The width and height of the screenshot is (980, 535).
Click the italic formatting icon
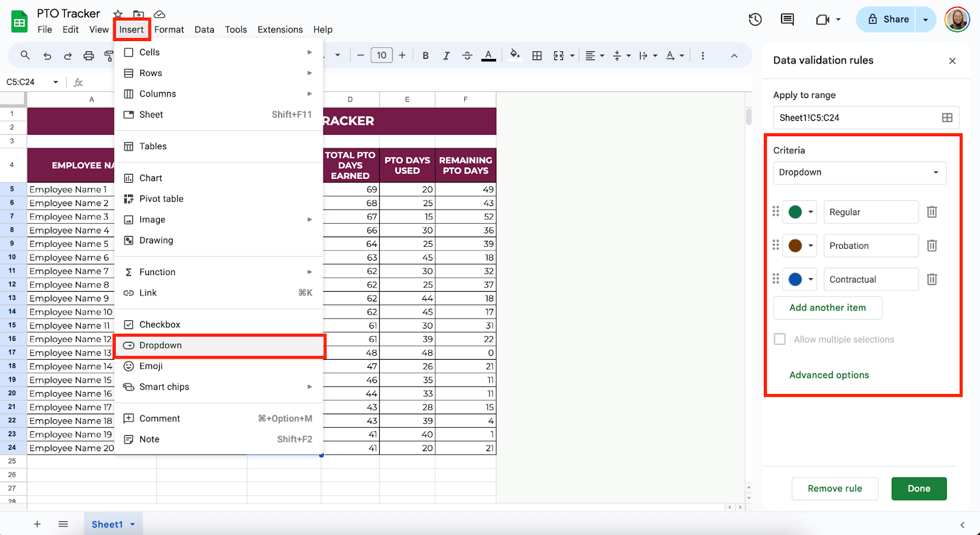(x=447, y=56)
